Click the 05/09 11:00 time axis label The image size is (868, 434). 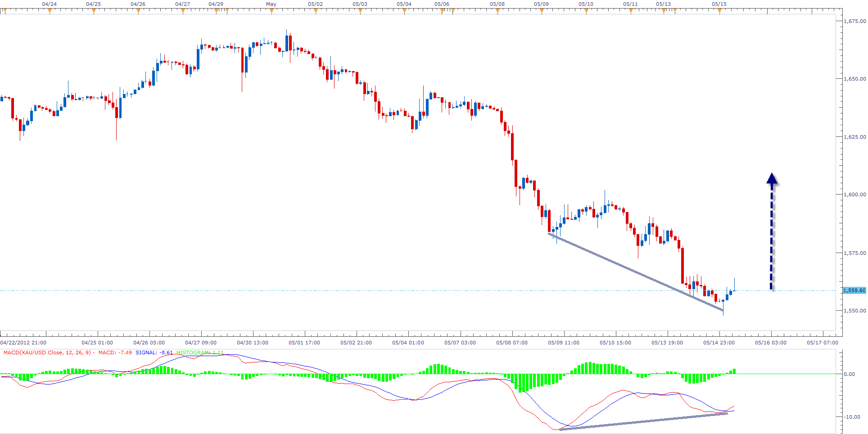click(x=563, y=343)
